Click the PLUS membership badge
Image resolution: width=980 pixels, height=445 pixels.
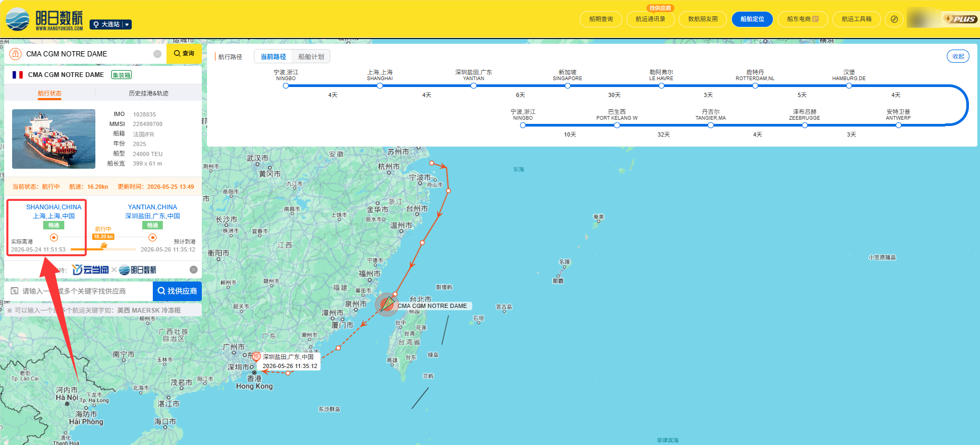pyautogui.click(x=960, y=19)
